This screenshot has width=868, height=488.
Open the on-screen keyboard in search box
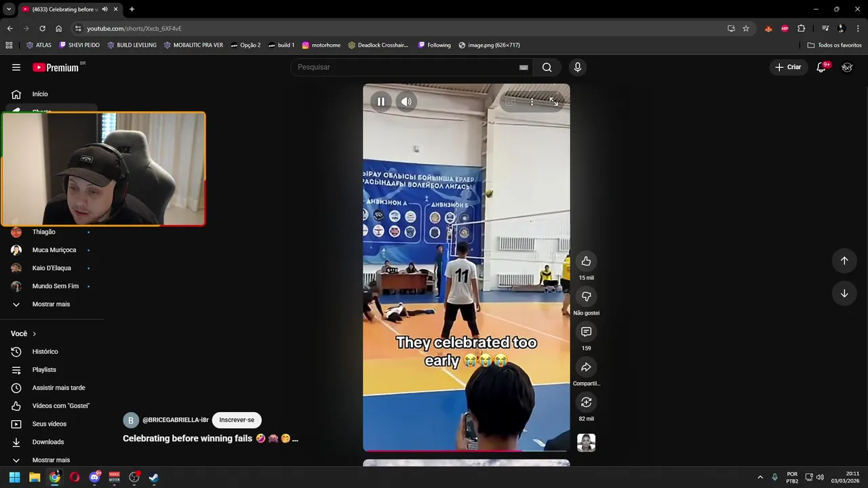pyautogui.click(x=524, y=67)
